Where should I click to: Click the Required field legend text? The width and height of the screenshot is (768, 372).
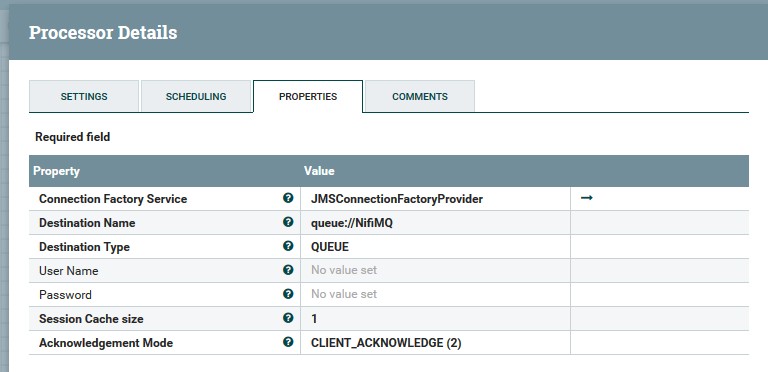point(72,137)
